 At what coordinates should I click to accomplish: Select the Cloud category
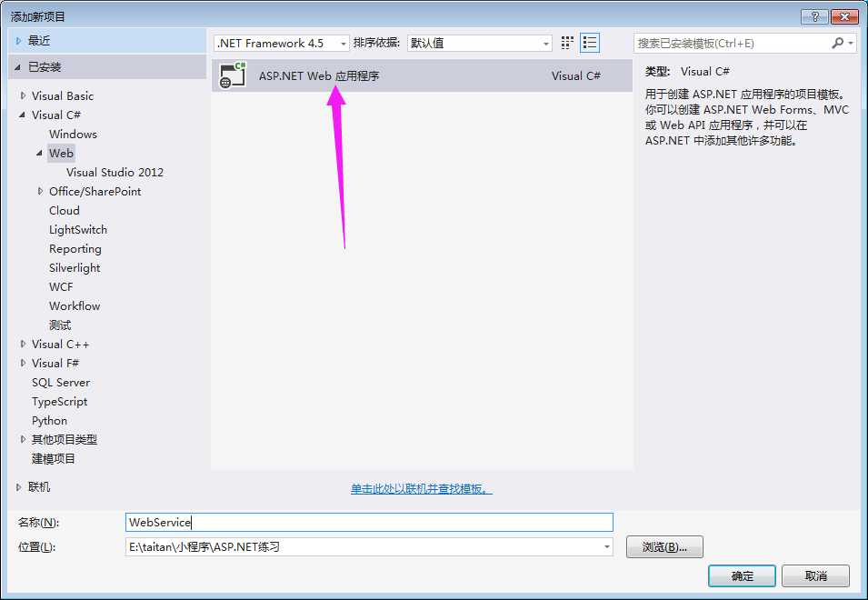pos(65,210)
